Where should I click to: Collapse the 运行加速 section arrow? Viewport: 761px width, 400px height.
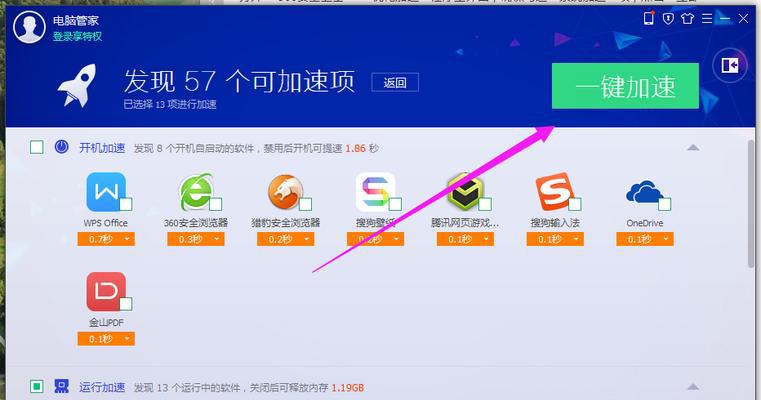tap(693, 387)
